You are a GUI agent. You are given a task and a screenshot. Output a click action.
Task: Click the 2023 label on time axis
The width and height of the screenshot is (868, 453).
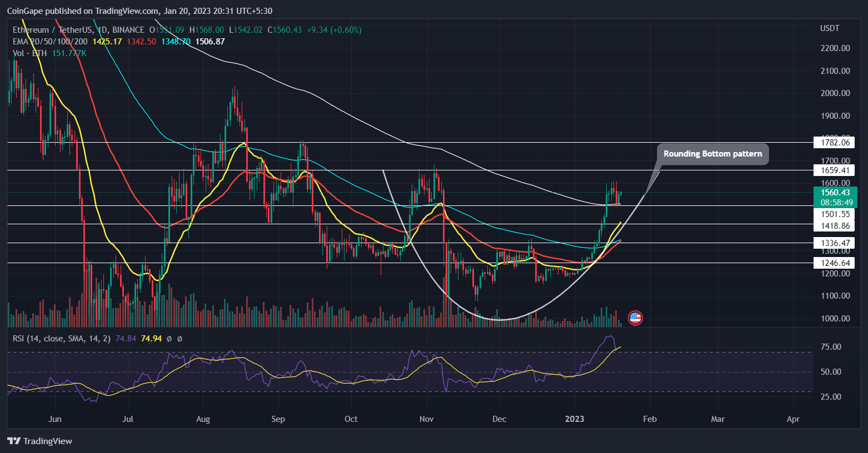point(575,419)
